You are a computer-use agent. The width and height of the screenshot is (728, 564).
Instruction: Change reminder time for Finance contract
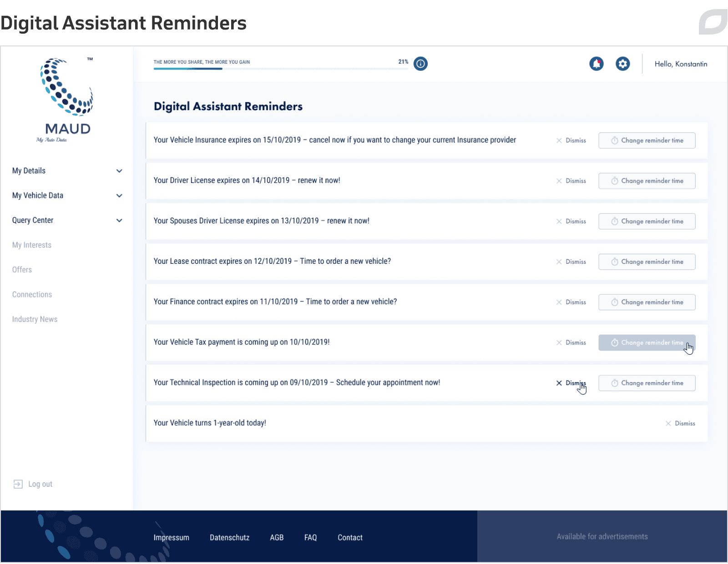[647, 302]
